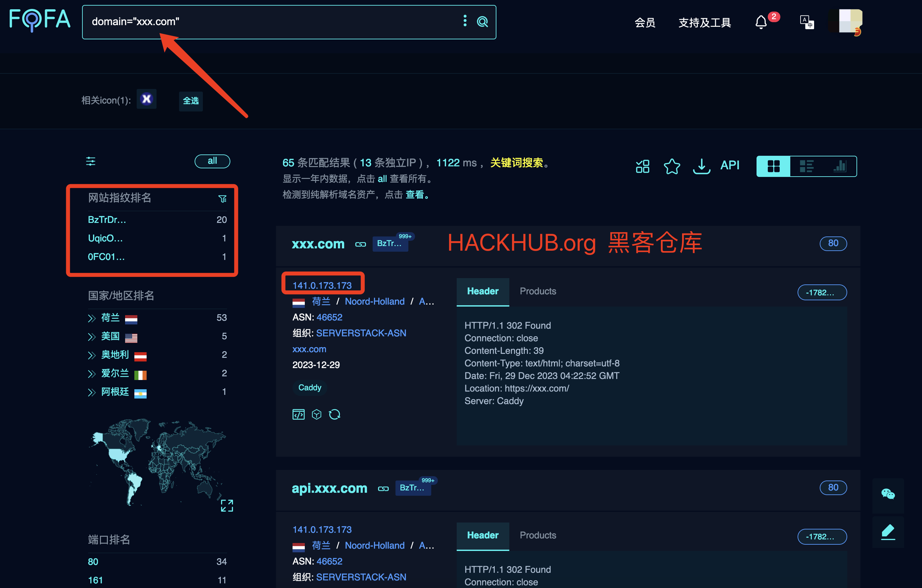Click BzTr… tag on xxx.com result
Viewport: 922px width, 588px height.
pyautogui.click(x=390, y=243)
